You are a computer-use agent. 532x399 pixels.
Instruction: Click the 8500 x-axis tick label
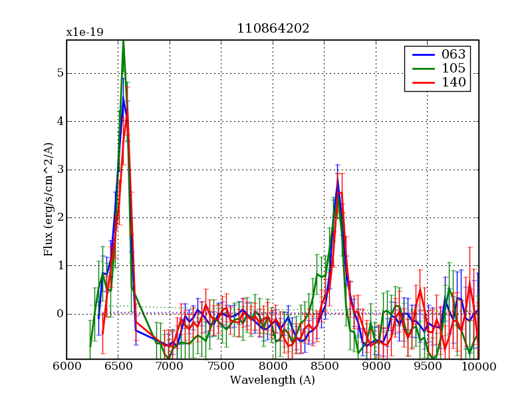pyautogui.click(x=324, y=366)
